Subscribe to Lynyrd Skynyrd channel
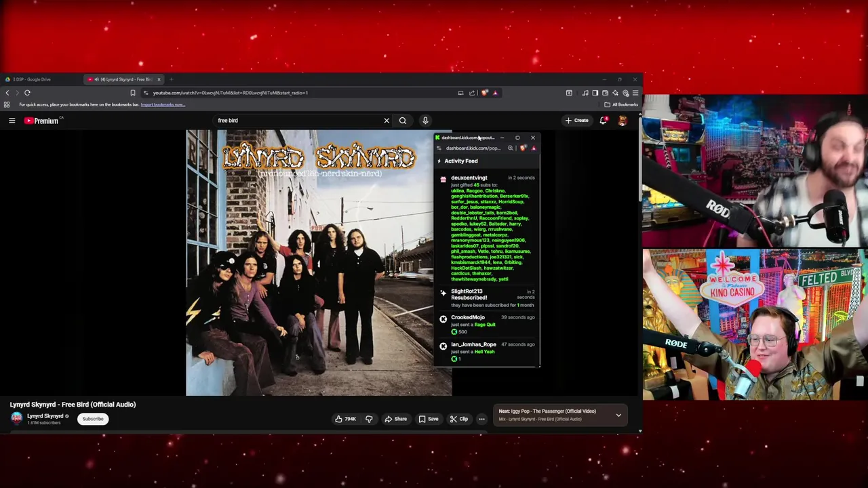This screenshot has width=868, height=488. click(93, 419)
